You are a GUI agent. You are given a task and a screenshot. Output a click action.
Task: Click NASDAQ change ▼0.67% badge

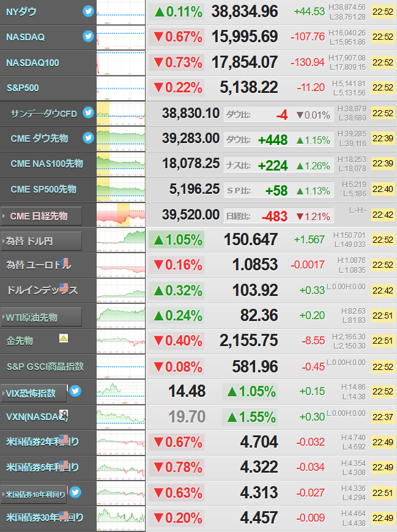click(176, 37)
